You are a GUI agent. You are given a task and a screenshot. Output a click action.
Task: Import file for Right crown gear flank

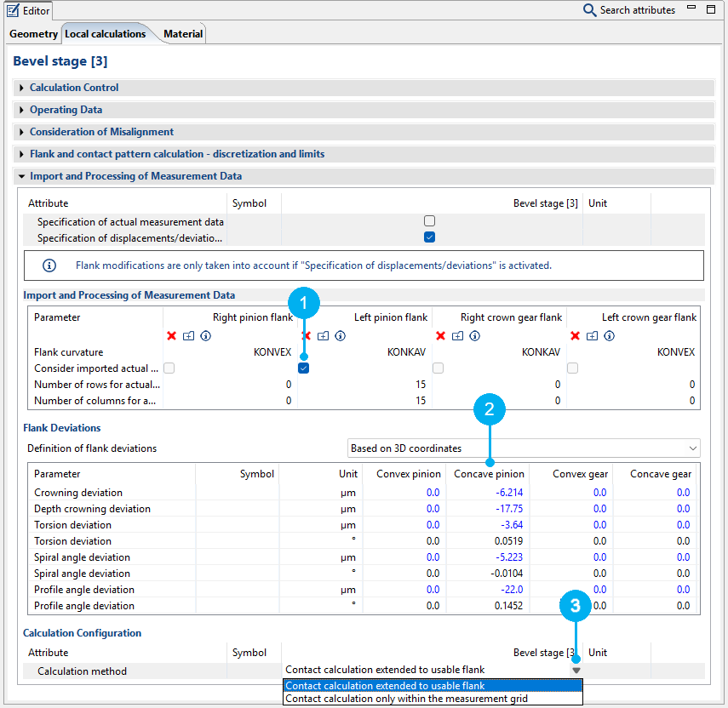pos(458,336)
